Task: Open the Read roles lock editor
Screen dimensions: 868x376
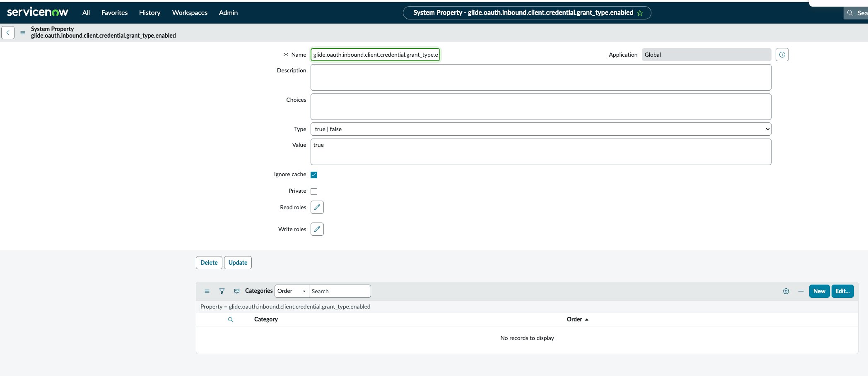Action: pos(317,207)
